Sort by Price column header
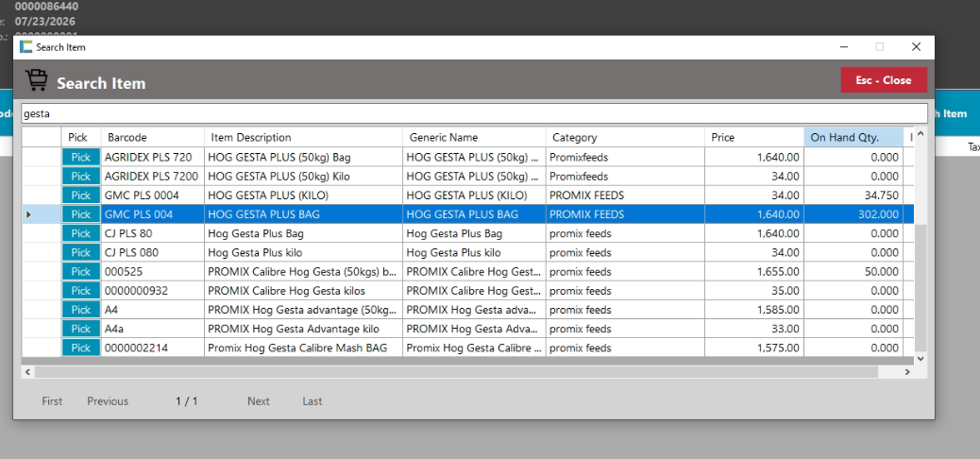Screen dimensions: 980x459 pos(754,138)
